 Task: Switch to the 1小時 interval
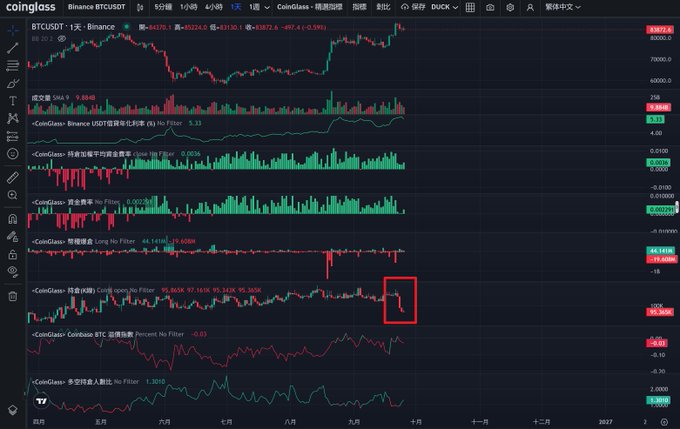(x=189, y=7)
